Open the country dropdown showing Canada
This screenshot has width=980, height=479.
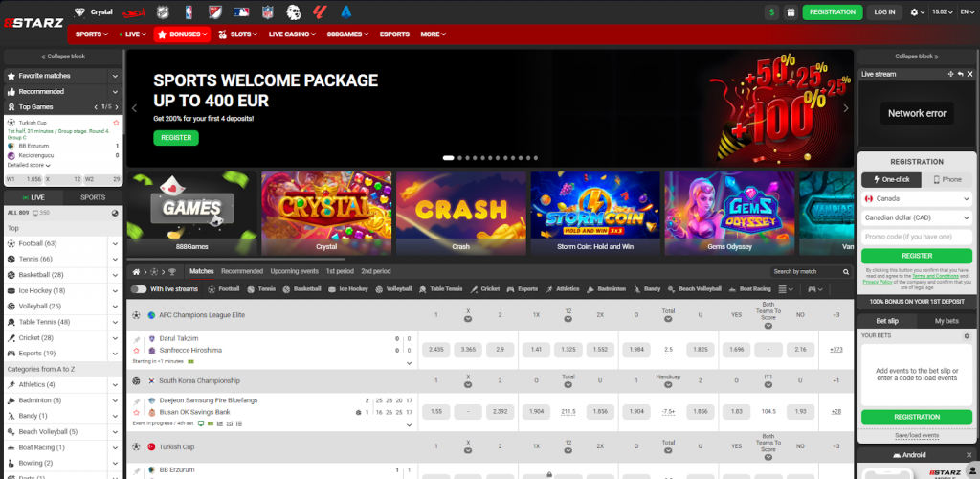point(917,199)
